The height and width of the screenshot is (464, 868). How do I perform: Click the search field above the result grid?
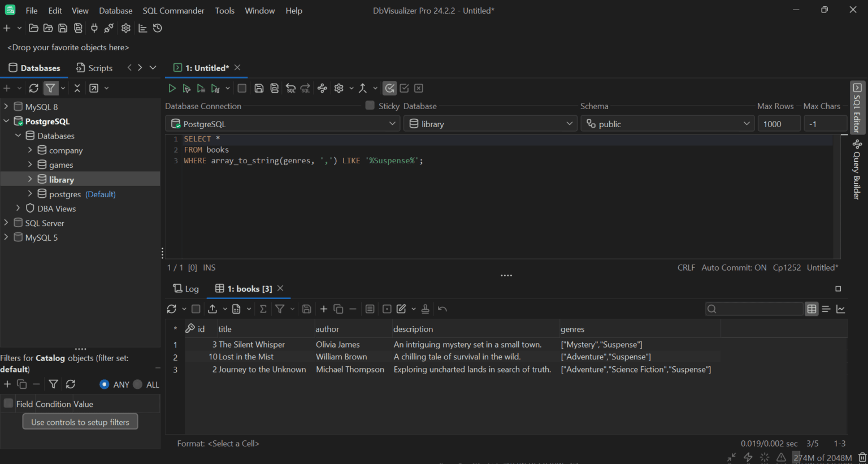pos(754,309)
